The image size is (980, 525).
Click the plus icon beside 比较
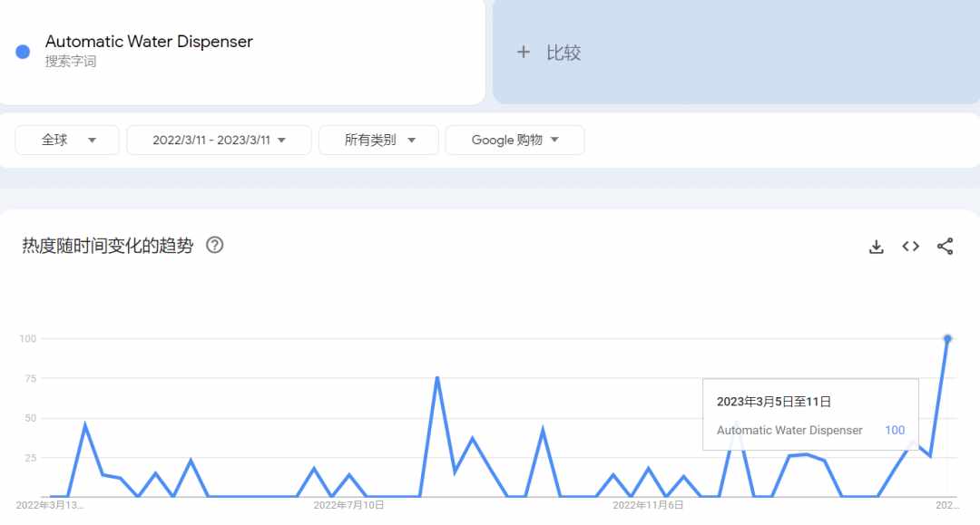pos(524,53)
